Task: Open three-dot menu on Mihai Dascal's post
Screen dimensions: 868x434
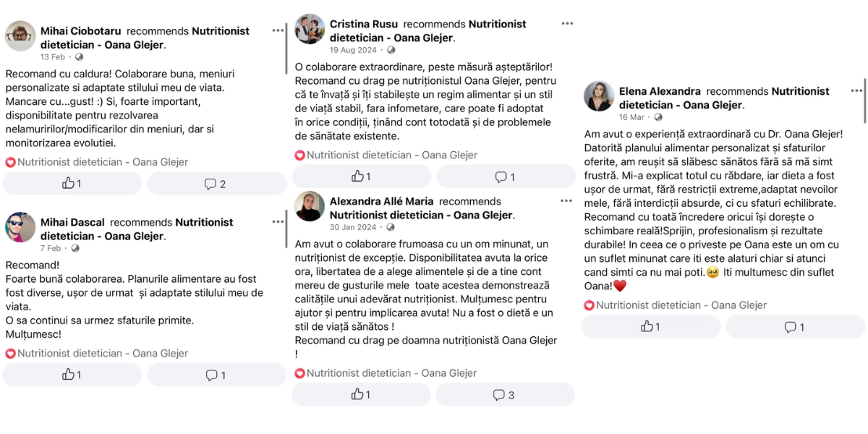Action: click(278, 222)
